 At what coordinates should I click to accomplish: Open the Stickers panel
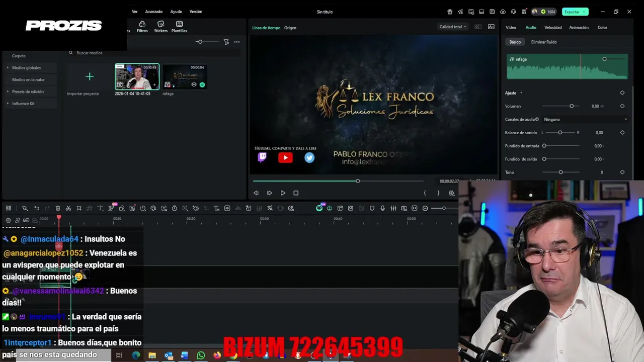[x=160, y=27]
